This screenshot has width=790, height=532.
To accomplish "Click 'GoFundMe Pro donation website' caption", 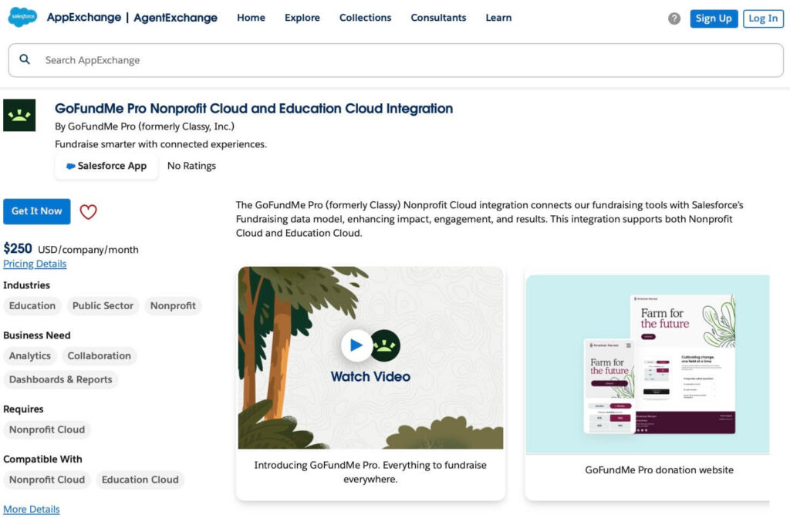I will pyautogui.click(x=659, y=470).
